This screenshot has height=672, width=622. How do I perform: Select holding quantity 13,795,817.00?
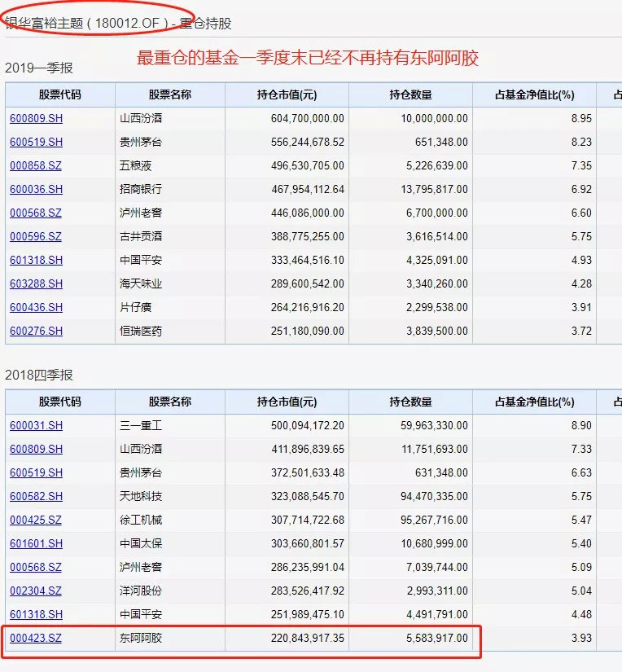434,189
